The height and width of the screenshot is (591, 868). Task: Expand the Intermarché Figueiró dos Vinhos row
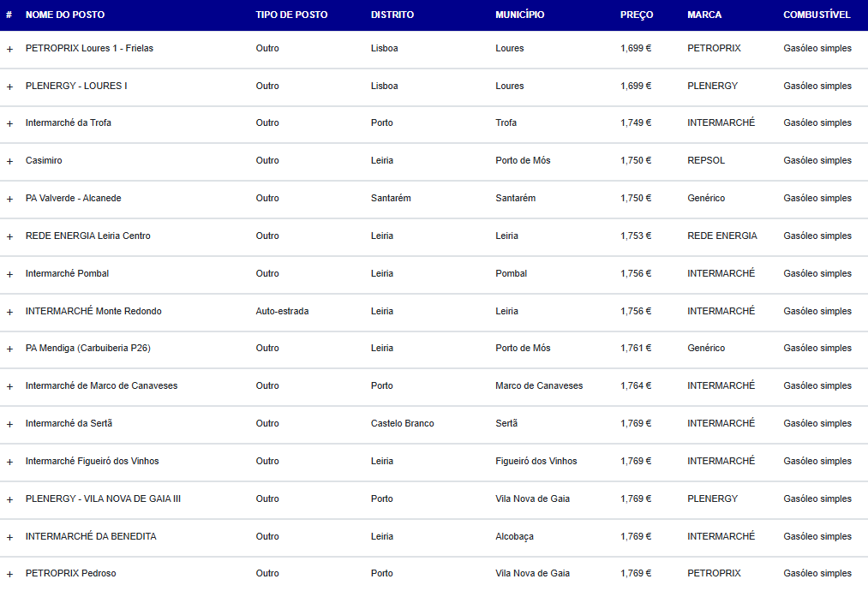[x=9, y=462]
